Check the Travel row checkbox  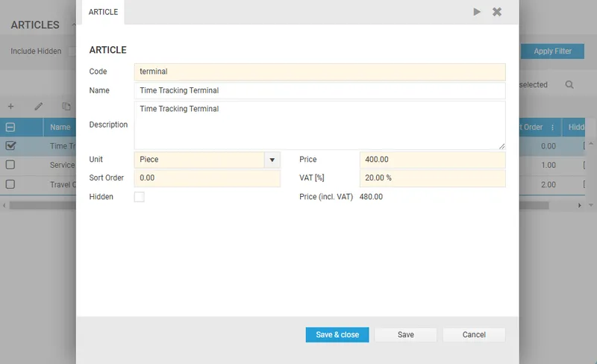10,184
